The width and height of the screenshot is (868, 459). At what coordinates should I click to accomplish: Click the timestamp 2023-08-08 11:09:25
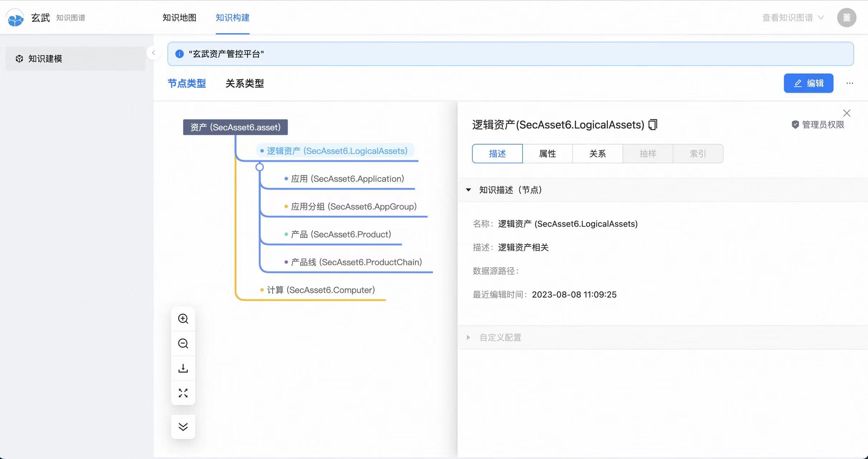[x=574, y=295]
